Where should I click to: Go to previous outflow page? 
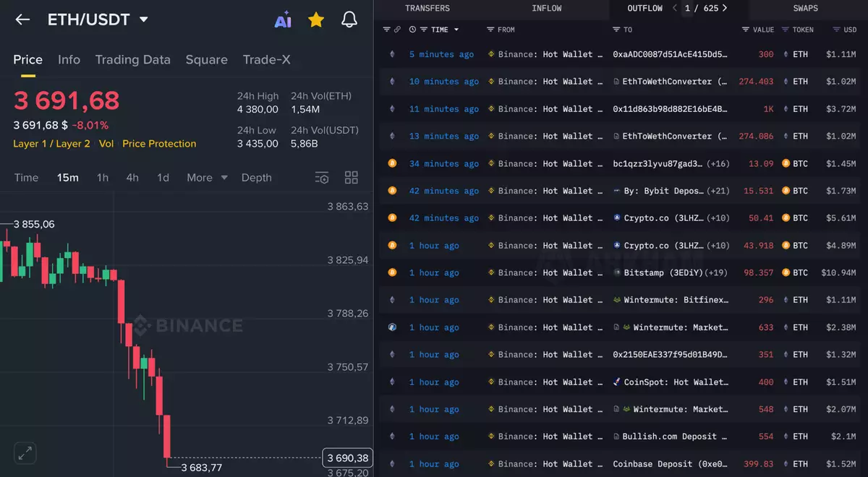675,8
